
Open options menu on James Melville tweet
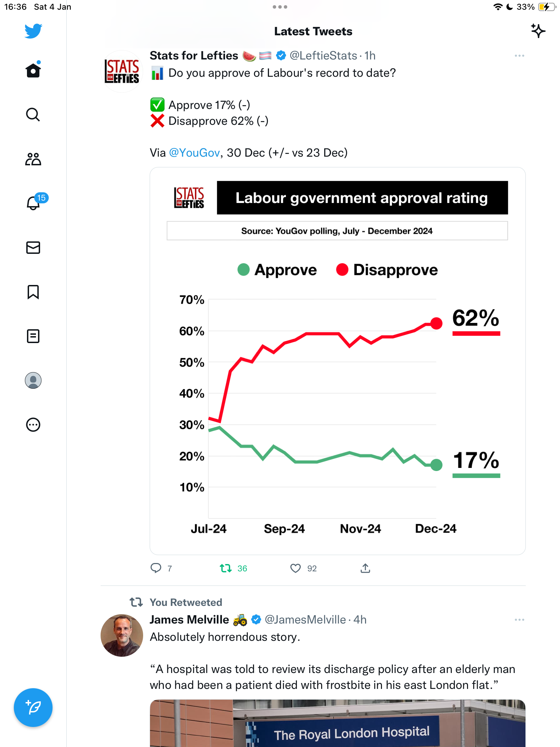point(519,620)
